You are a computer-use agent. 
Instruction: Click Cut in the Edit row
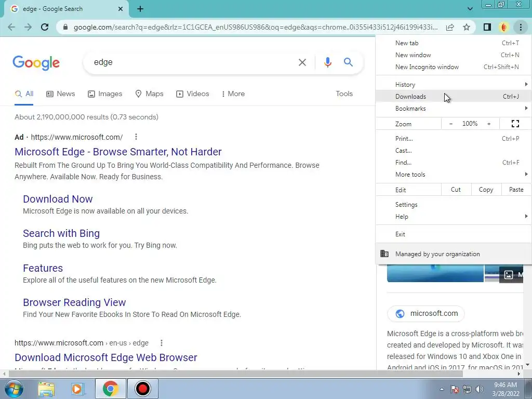(x=456, y=190)
